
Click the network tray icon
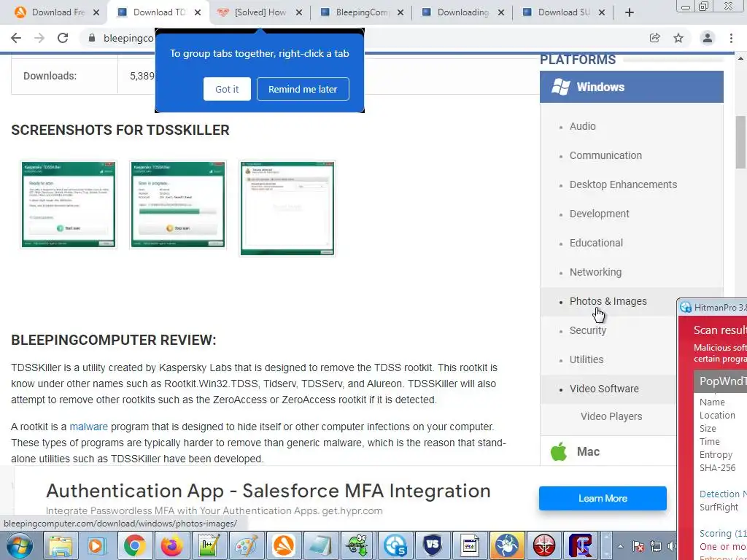(656, 546)
